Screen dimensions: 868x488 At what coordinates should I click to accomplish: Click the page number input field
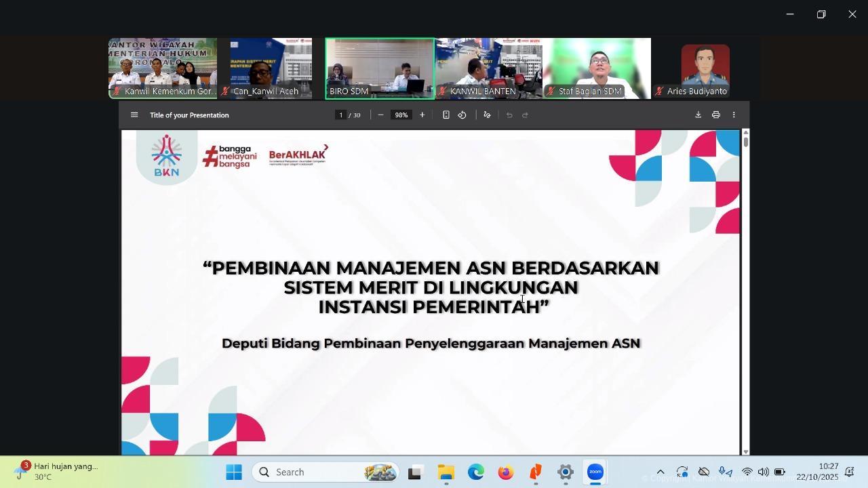(x=341, y=115)
